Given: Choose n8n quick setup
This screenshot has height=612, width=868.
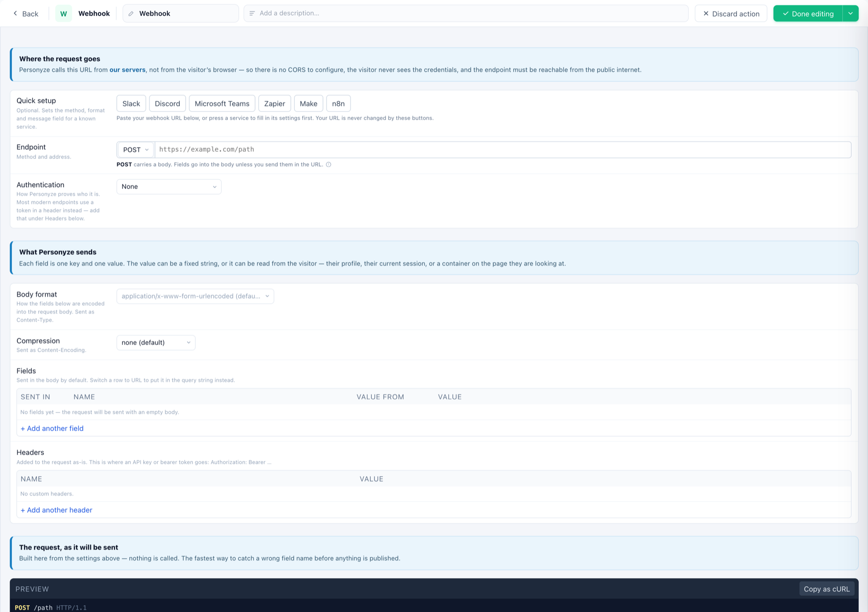Looking at the screenshot, I should point(339,104).
